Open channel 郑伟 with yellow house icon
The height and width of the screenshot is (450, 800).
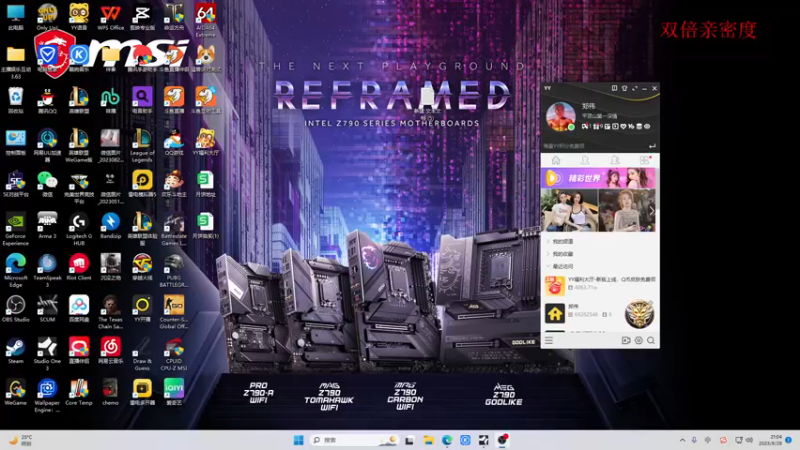[582, 313]
